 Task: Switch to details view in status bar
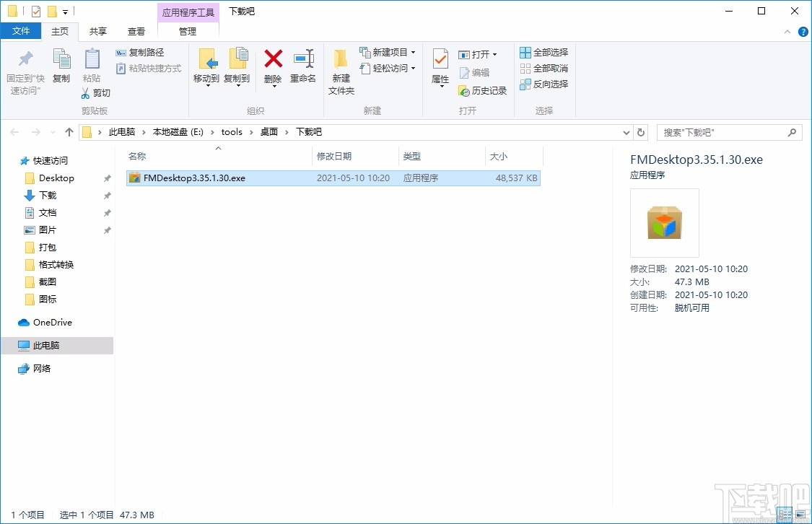coord(785,515)
